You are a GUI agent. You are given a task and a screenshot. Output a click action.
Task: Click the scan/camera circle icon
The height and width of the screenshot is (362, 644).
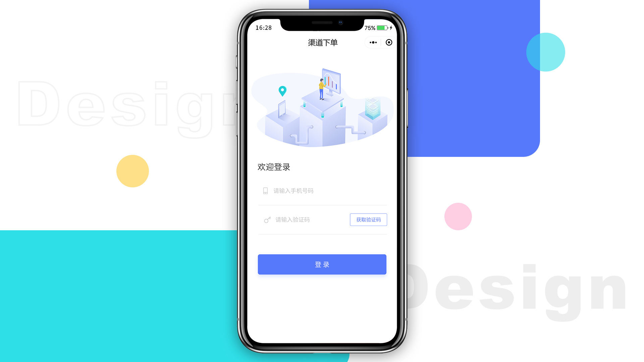[389, 43]
